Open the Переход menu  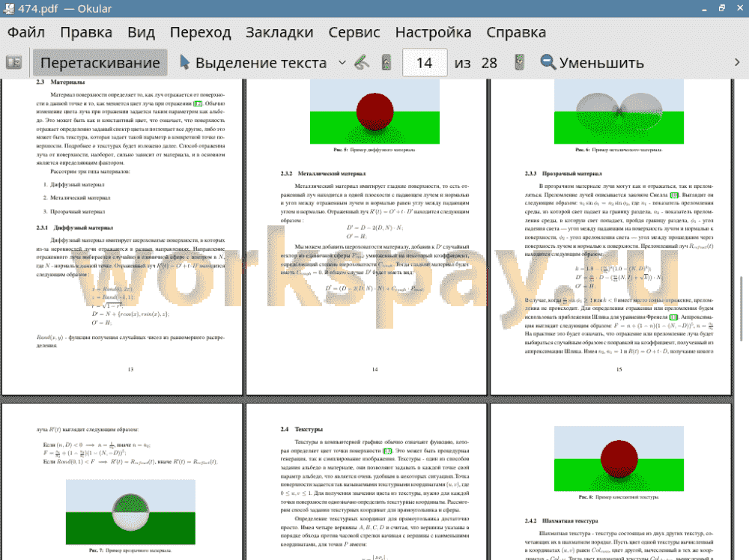200,32
